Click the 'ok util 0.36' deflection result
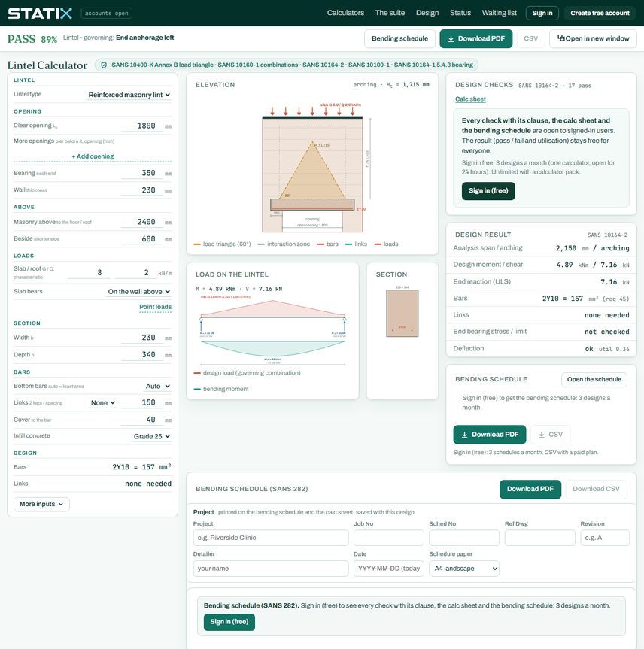 click(x=606, y=349)
